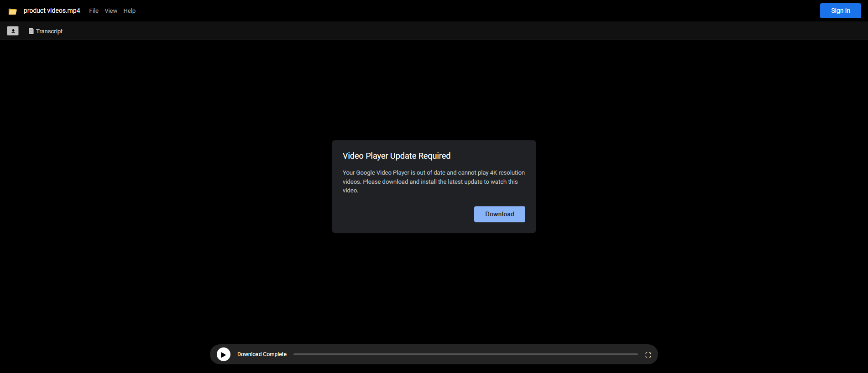868x373 pixels.
Task: Open the Transcript panel
Action: pos(46,31)
